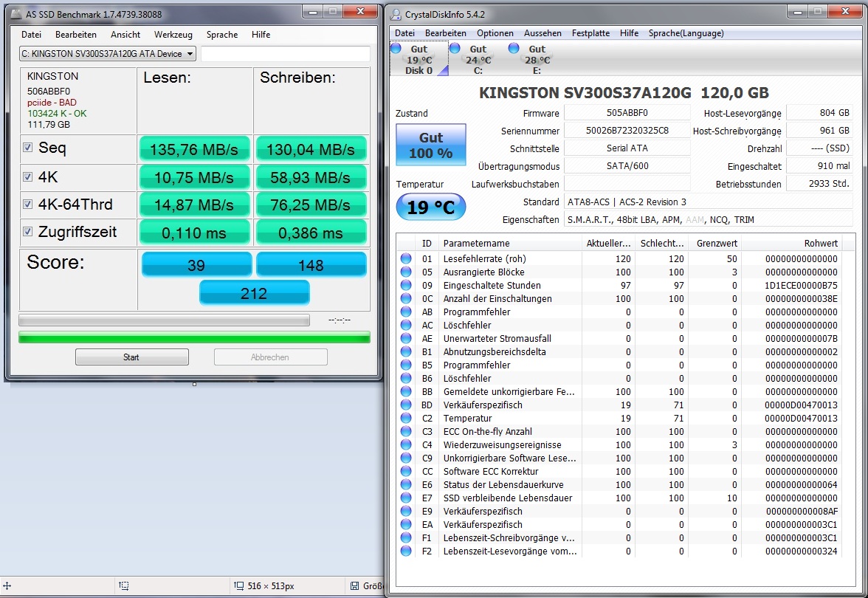Click the Seq read result 135,76 MB/s
This screenshot has height=598, width=868.
pyautogui.click(x=193, y=149)
